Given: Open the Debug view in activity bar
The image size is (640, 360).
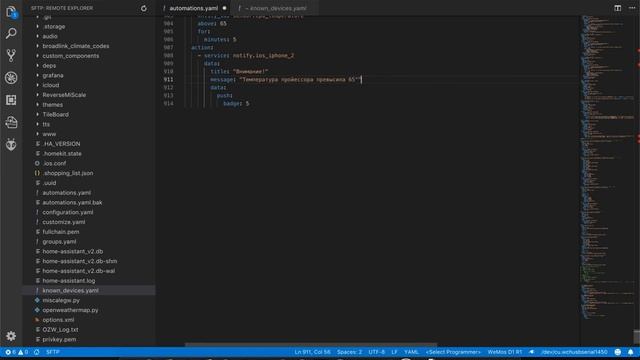Looking at the screenshot, I should tap(11, 78).
